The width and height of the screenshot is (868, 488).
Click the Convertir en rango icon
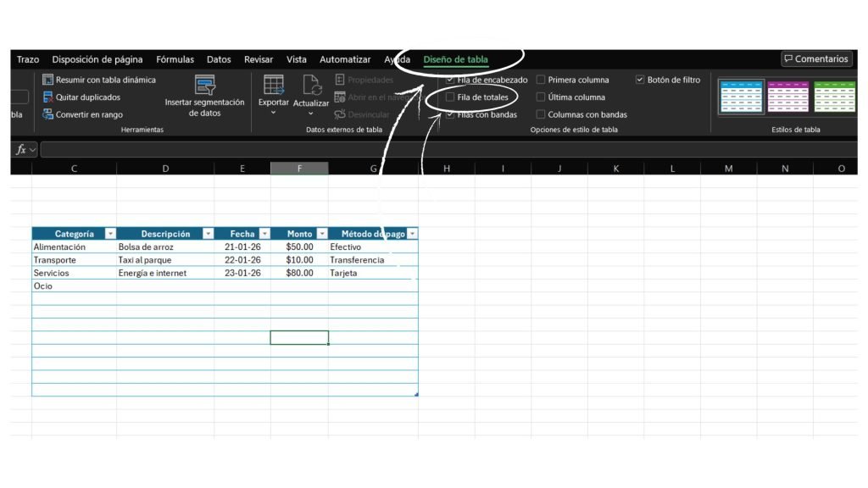point(48,114)
